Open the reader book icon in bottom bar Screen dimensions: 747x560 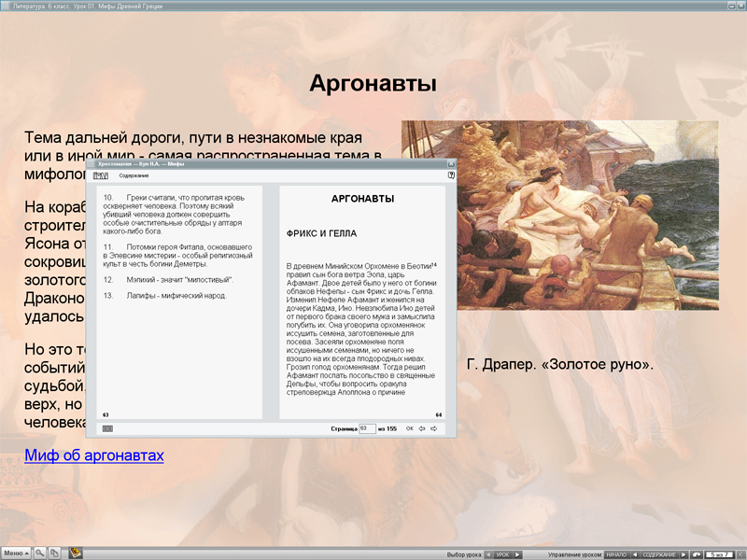pyautogui.click(x=76, y=553)
